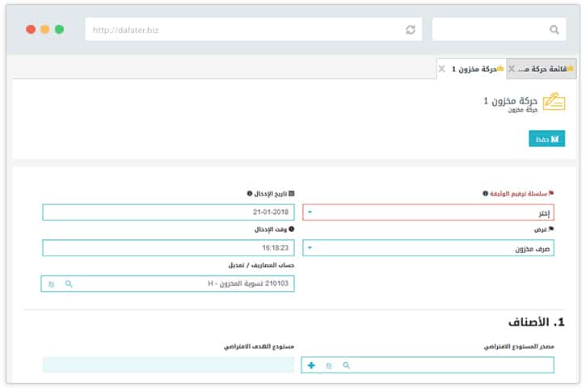Click the browser reload icon in address bar
This screenshot has width=586, height=392.
pos(411,30)
